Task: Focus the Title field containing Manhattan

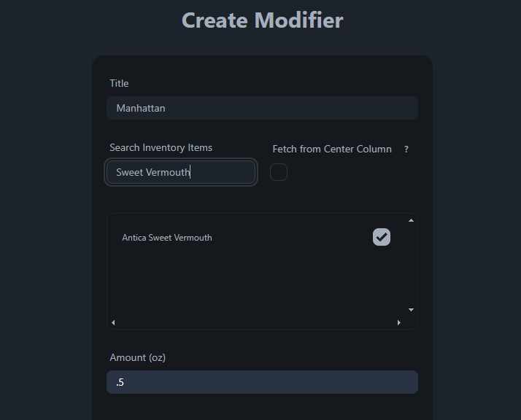Action: point(262,108)
